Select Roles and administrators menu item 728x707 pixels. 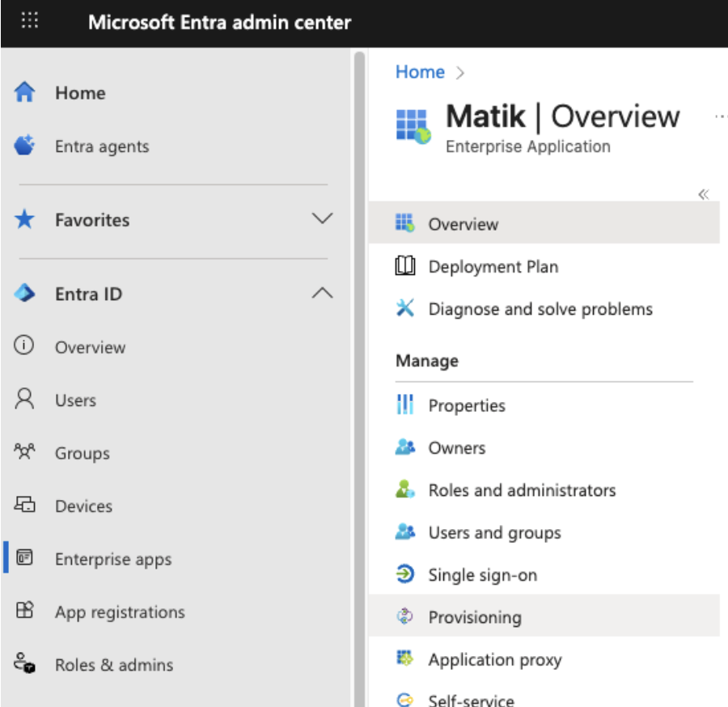[522, 490]
